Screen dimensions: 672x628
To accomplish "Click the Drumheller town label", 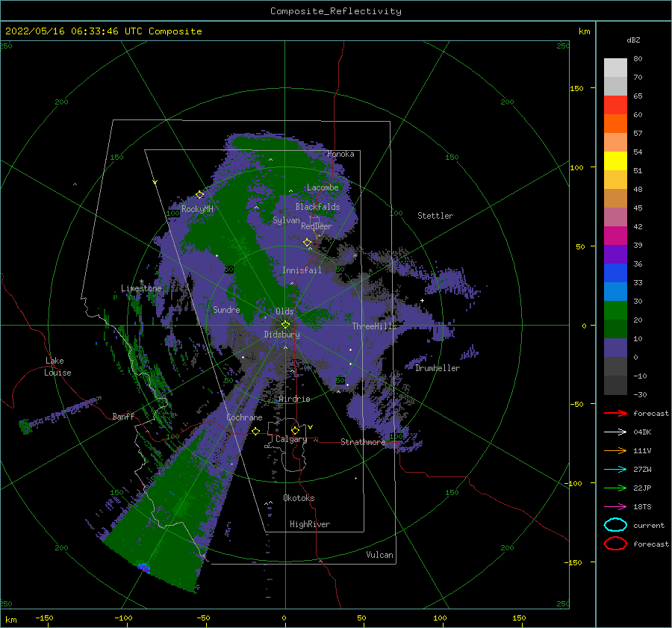I will click(438, 368).
